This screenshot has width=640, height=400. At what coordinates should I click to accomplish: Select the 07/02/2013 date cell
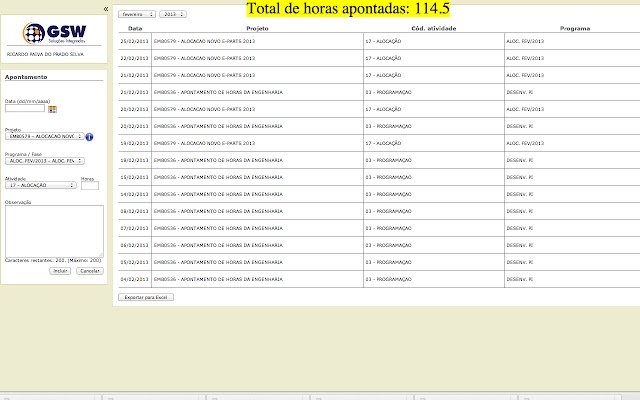point(135,228)
